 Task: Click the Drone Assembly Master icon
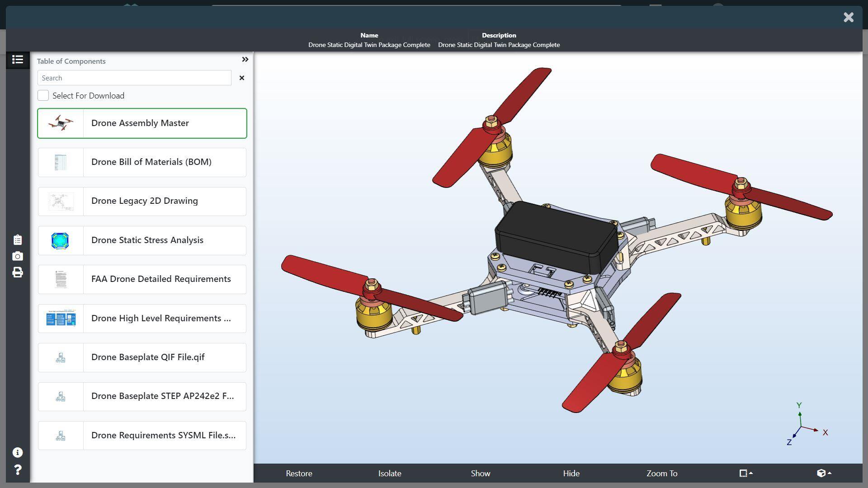[60, 123]
